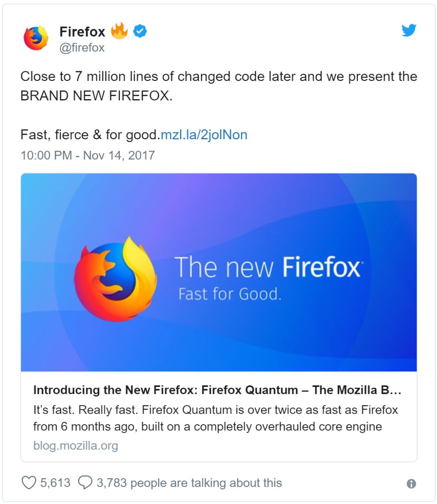Open the "Introducing the New Firefox" card title
This screenshot has width=437, height=504.
[217, 390]
